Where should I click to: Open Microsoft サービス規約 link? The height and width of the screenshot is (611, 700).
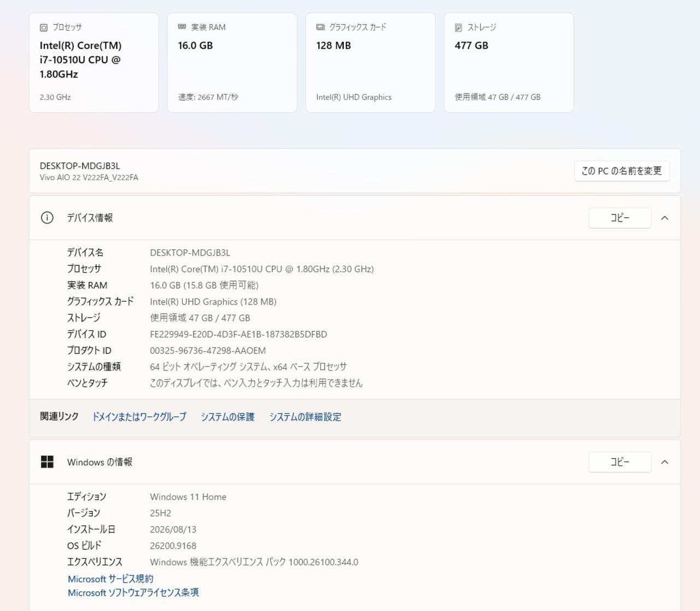click(x=110, y=579)
